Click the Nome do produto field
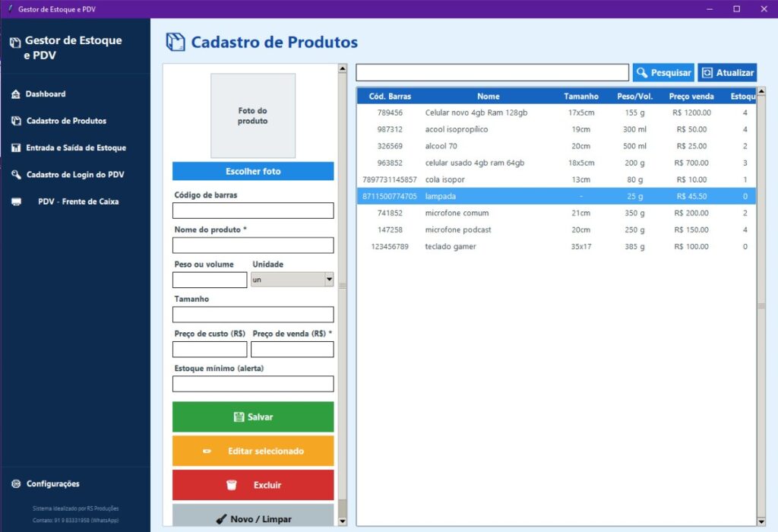 [253, 245]
